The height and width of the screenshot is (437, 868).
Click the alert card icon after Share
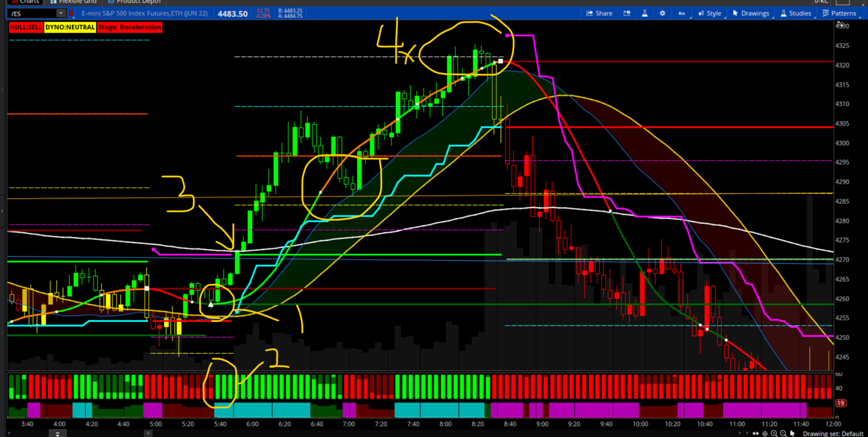click(x=626, y=13)
